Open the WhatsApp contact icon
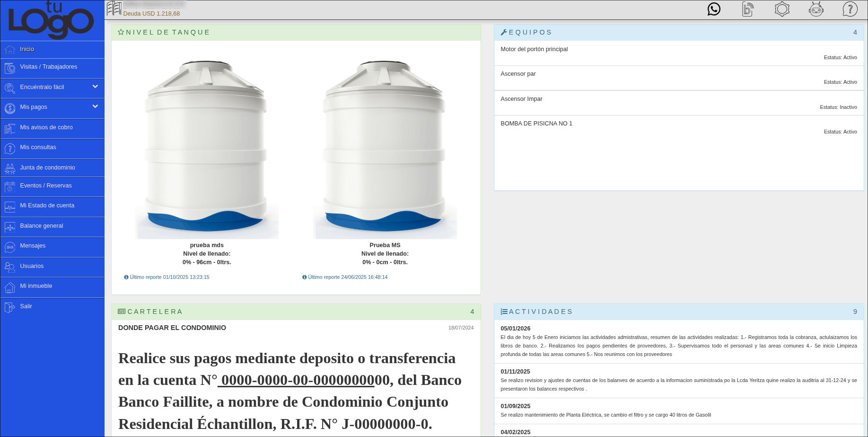The image size is (868, 437). pos(714,9)
